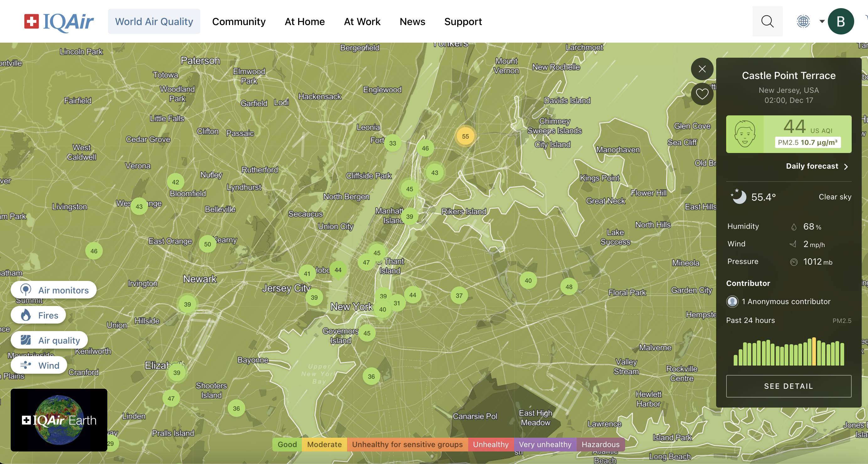Click the Moderate legend swatch
The image size is (868, 464).
pyautogui.click(x=324, y=444)
